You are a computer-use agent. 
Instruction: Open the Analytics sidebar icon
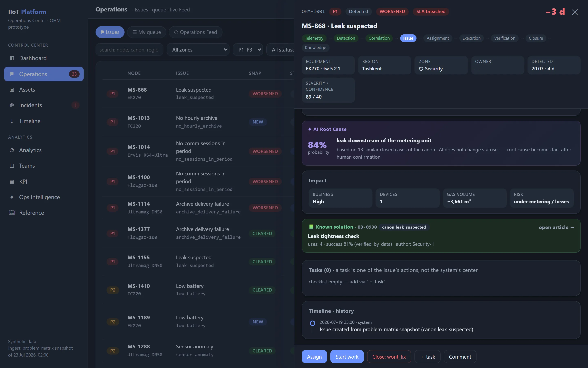pos(12,150)
